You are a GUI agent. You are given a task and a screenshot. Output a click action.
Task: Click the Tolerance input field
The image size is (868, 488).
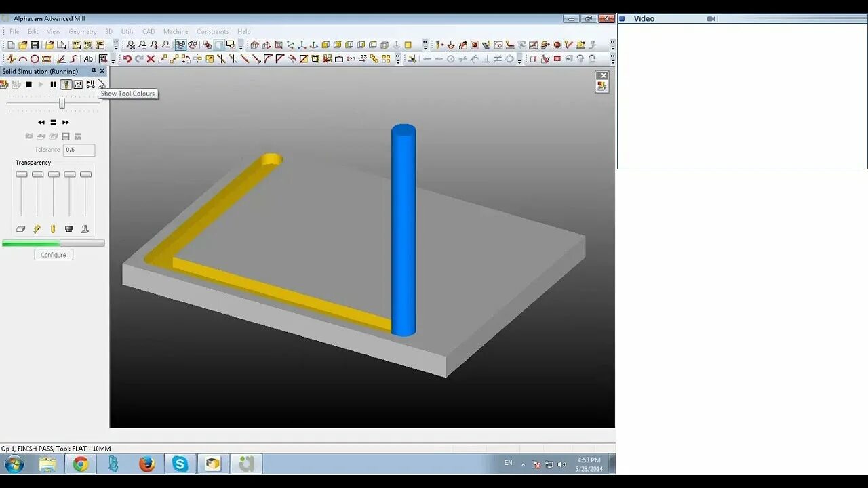79,150
